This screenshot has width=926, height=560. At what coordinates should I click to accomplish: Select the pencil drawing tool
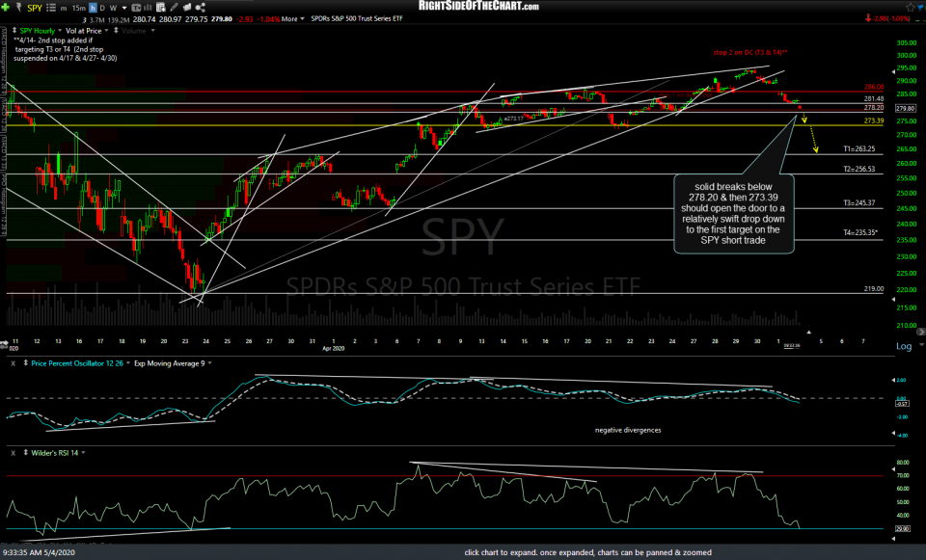(174, 7)
